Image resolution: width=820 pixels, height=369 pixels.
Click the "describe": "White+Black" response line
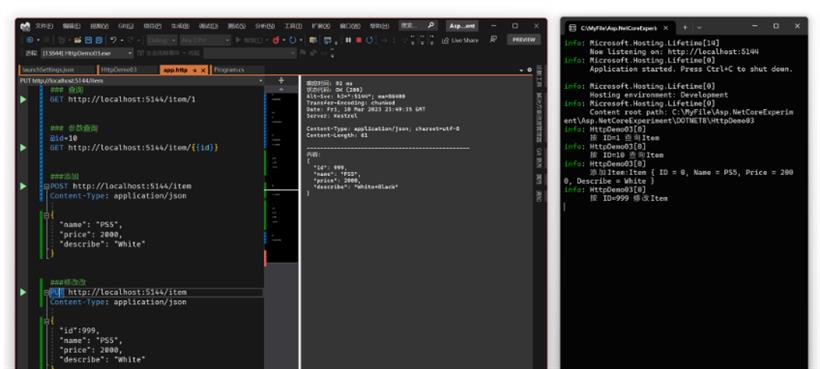coord(355,187)
